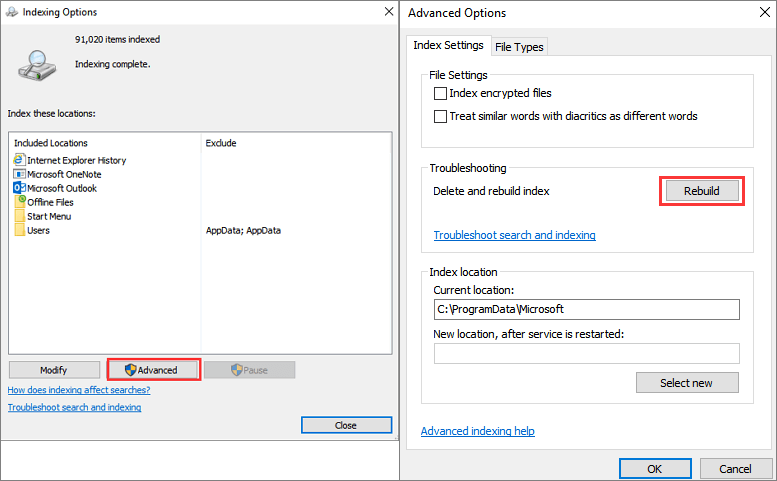777x481 pixels.
Task: Select the Users folder icon
Action: 20,230
